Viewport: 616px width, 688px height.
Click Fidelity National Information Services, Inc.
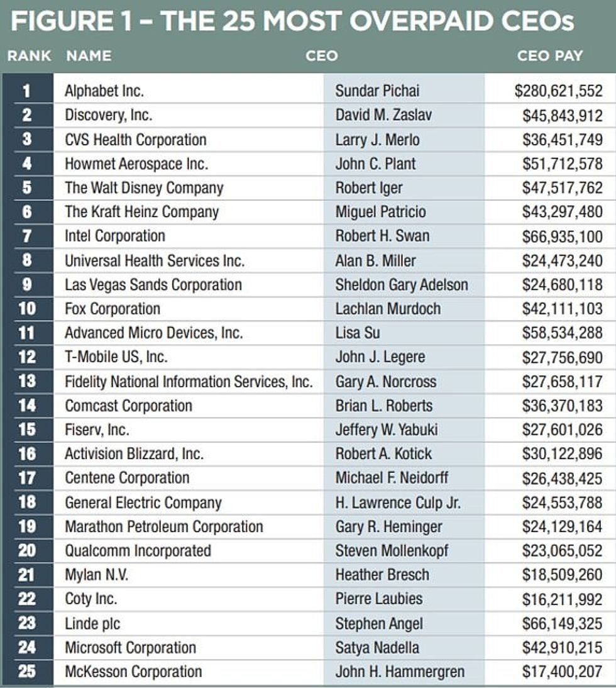click(189, 381)
